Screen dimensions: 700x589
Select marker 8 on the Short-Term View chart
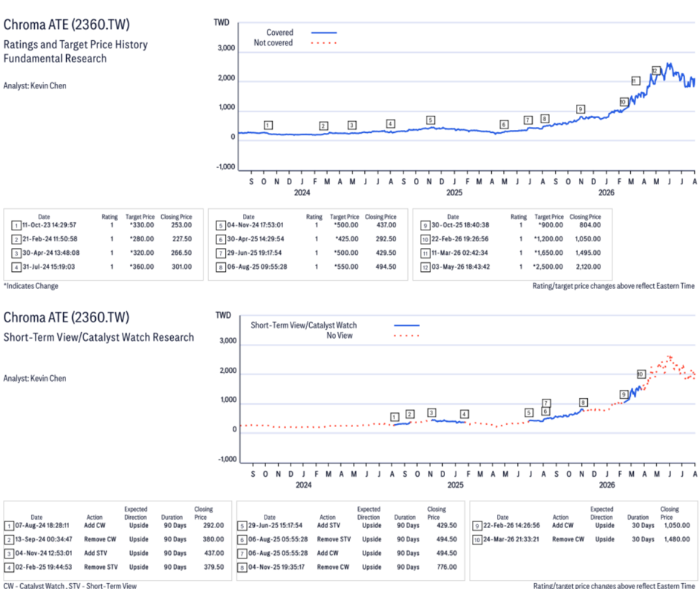click(x=583, y=403)
